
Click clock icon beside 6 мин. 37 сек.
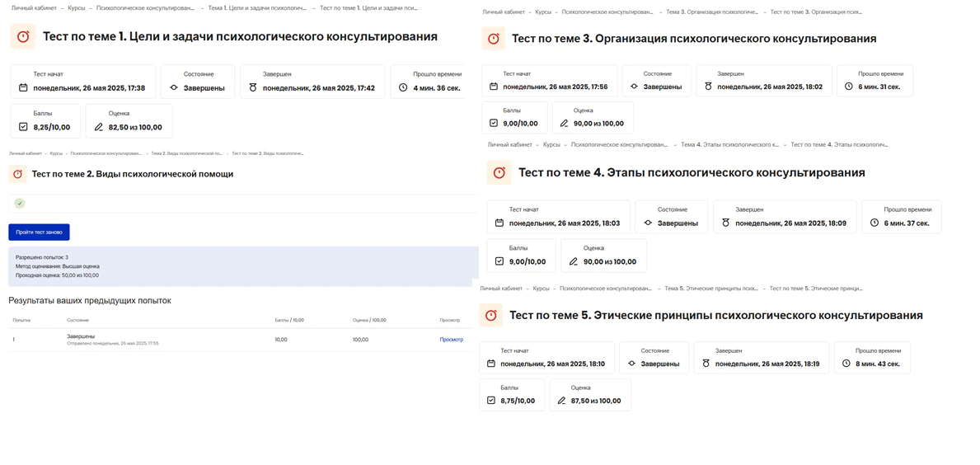tap(873, 223)
